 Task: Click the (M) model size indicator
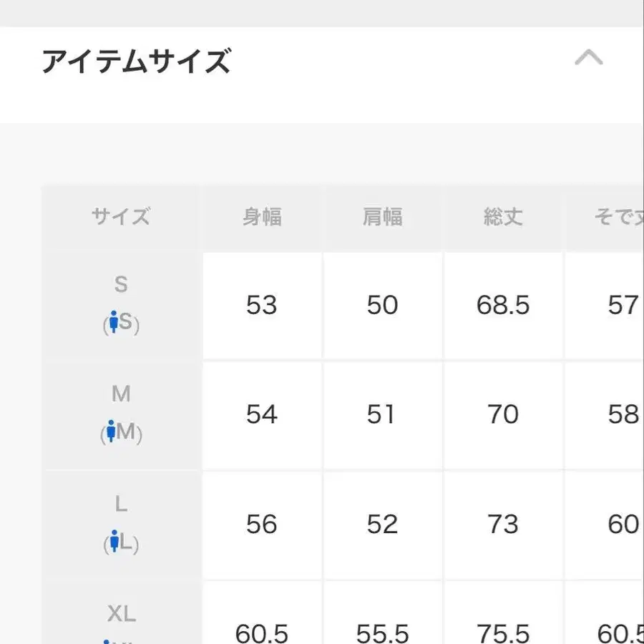[x=122, y=432]
